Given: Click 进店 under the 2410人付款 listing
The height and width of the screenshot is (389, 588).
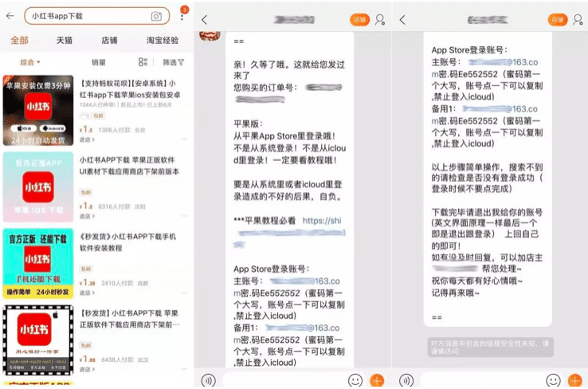Looking at the screenshot, I should tap(87, 293).
